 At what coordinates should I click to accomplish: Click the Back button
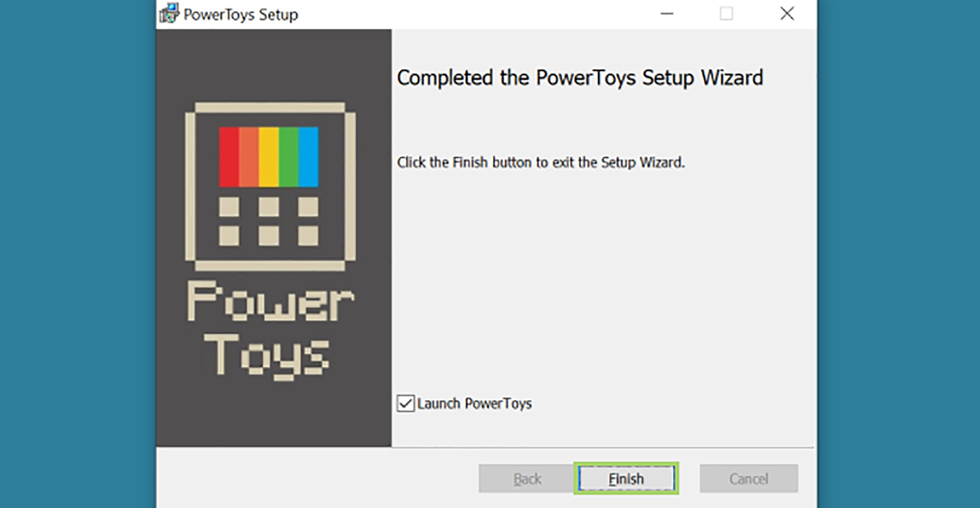(527, 478)
